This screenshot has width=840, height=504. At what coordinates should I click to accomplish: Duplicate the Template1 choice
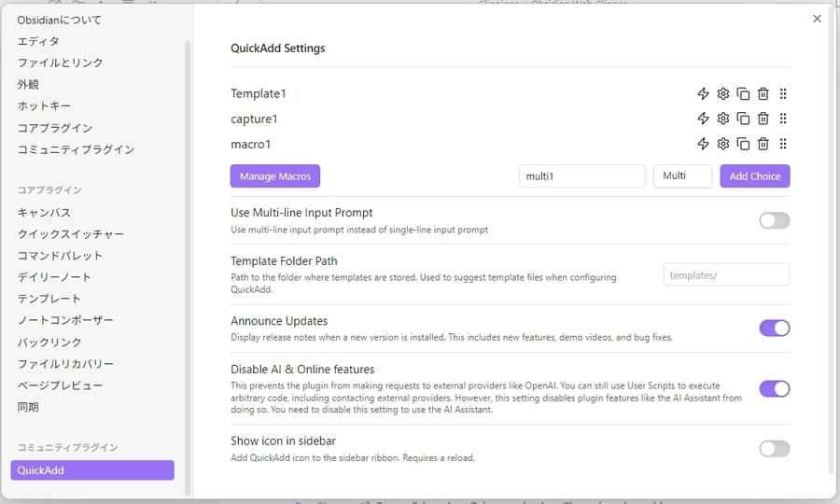click(743, 93)
